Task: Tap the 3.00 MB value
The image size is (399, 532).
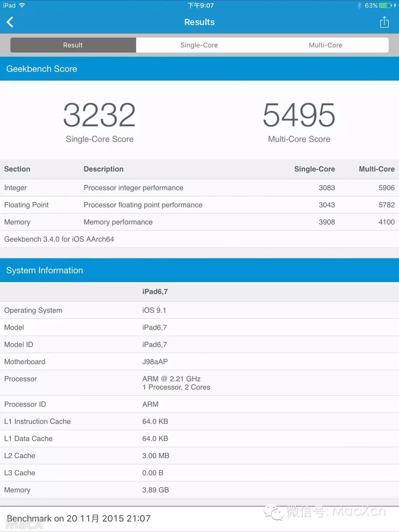Action: coord(156,456)
